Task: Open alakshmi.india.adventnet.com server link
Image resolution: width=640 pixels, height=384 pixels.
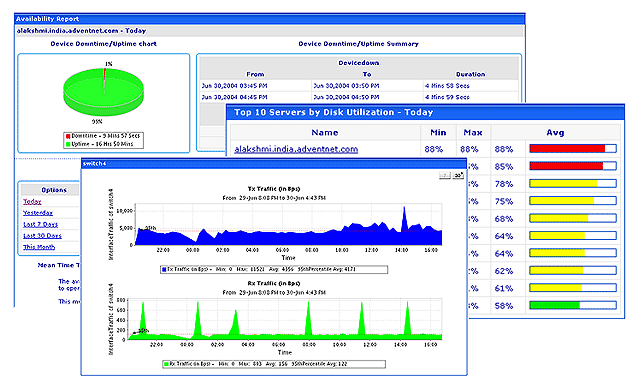Action: point(296,149)
